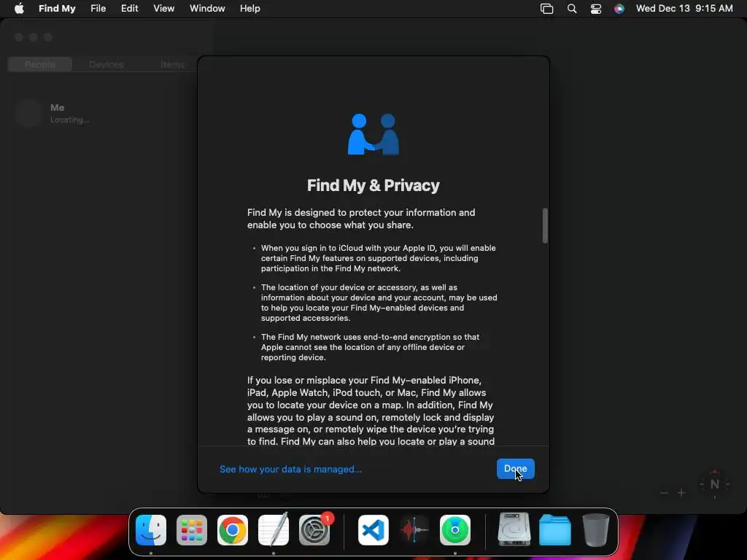
Task: Click the Done button in the privacy dialog
Action: click(515, 469)
